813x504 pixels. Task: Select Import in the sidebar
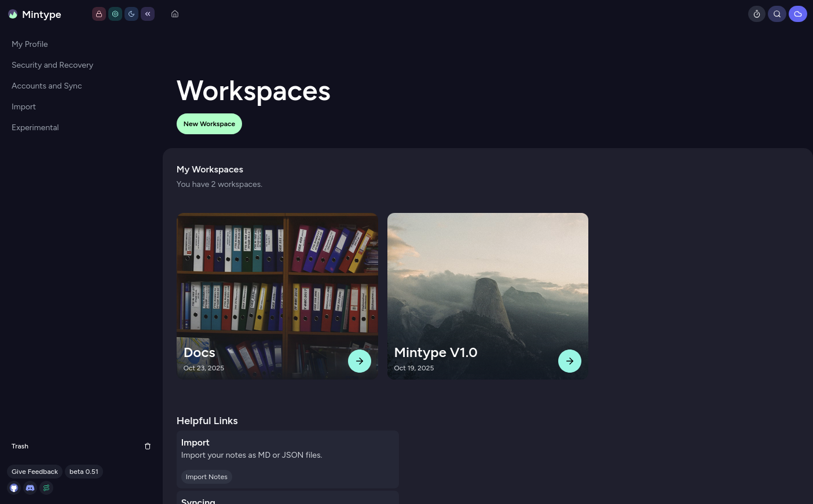[24, 106]
